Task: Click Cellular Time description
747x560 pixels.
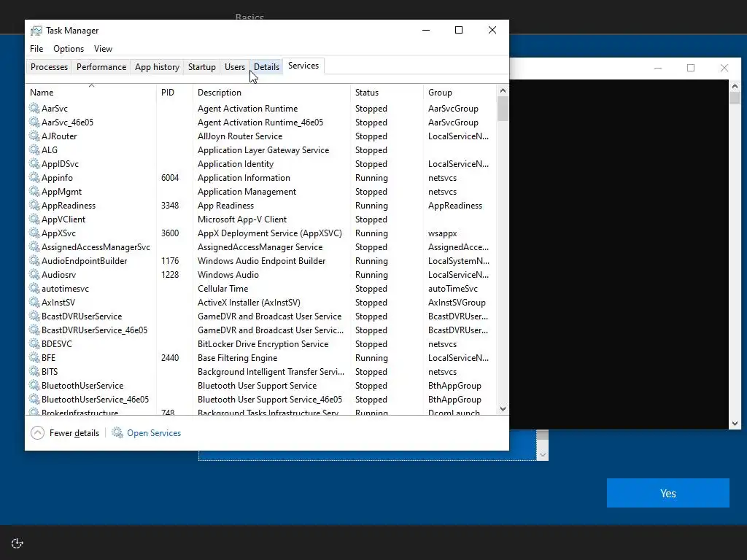Action: pos(223,289)
